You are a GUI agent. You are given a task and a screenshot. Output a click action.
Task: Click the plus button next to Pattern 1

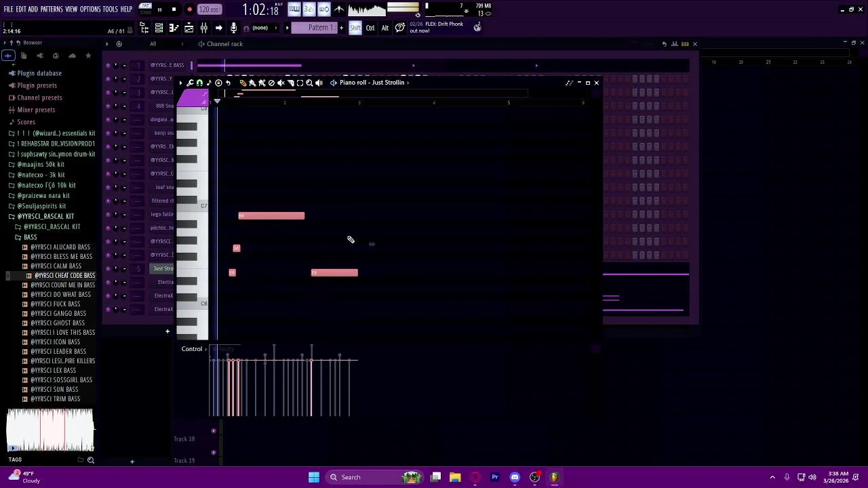341,28
